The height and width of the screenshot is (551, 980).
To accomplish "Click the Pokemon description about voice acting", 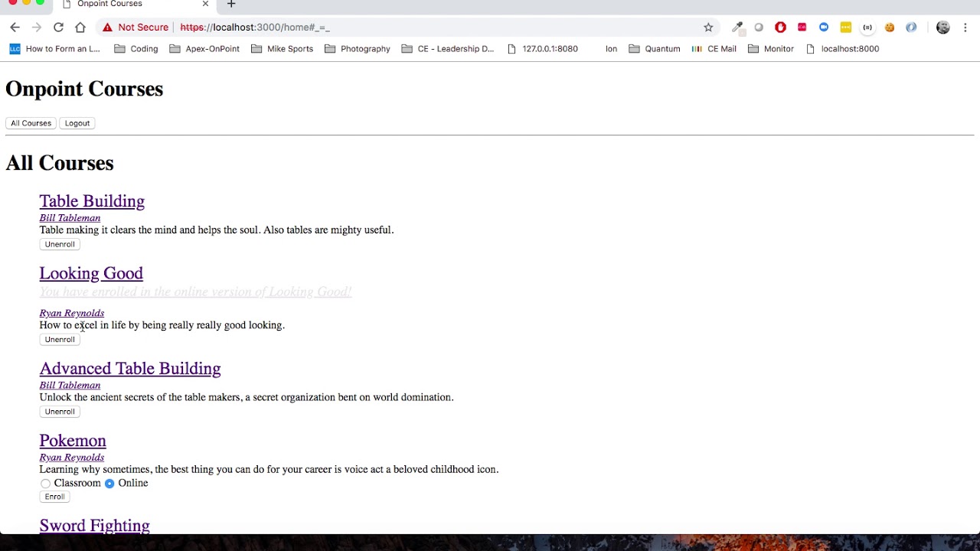I will click(x=269, y=470).
